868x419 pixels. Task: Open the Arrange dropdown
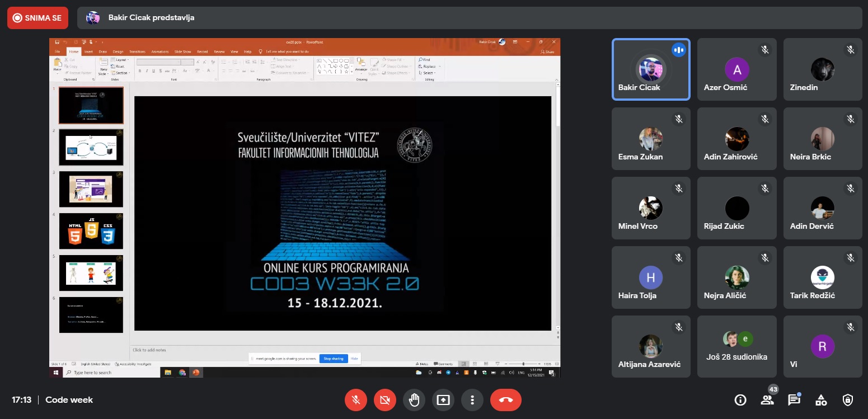[x=361, y=67]
